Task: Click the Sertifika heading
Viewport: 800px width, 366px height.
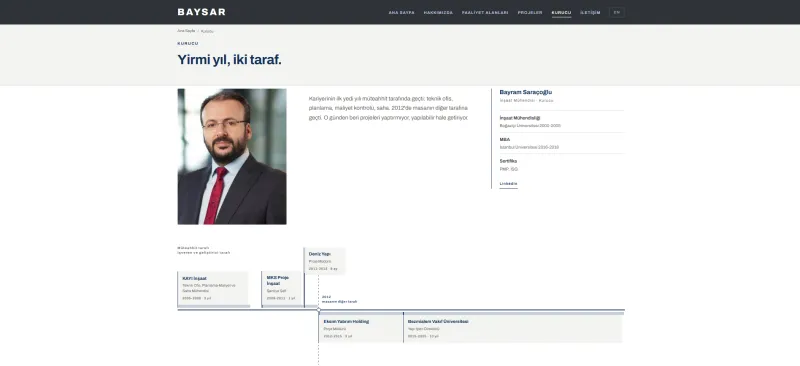Action: pos(508,161)
